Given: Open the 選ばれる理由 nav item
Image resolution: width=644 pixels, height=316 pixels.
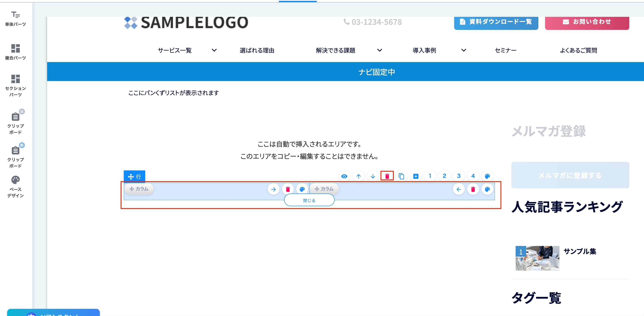Looking at the screenshot, I should (257, 50).
